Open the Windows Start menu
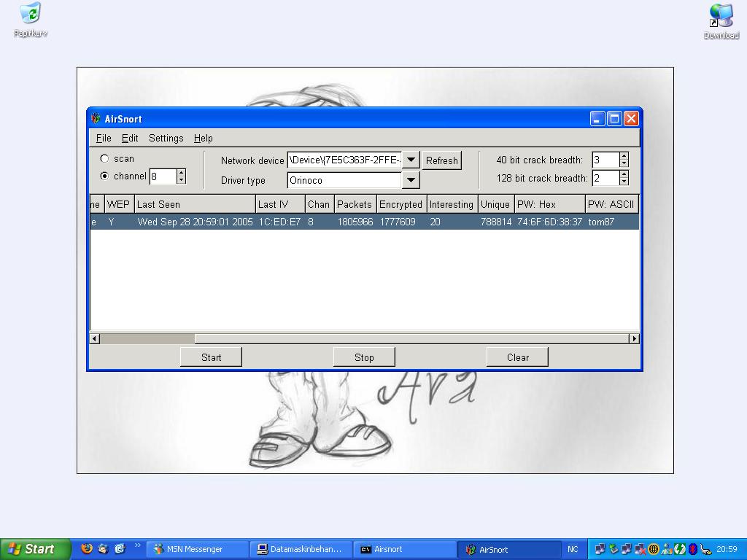The width and height of the screenshot is (747, 560). coord(35,549)
